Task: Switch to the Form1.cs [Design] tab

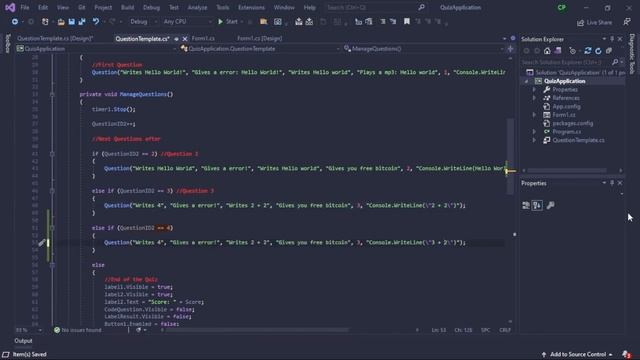Action: coord(260,38)
